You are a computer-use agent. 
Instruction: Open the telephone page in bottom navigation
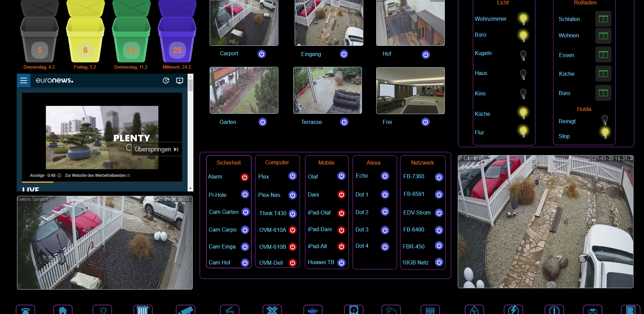pos(25,310)
